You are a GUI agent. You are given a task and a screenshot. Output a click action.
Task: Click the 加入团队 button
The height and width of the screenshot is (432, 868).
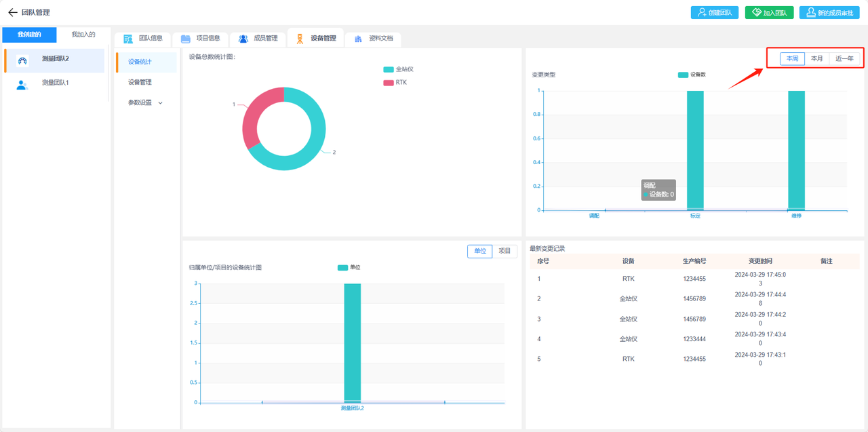[x=769, y=13]
